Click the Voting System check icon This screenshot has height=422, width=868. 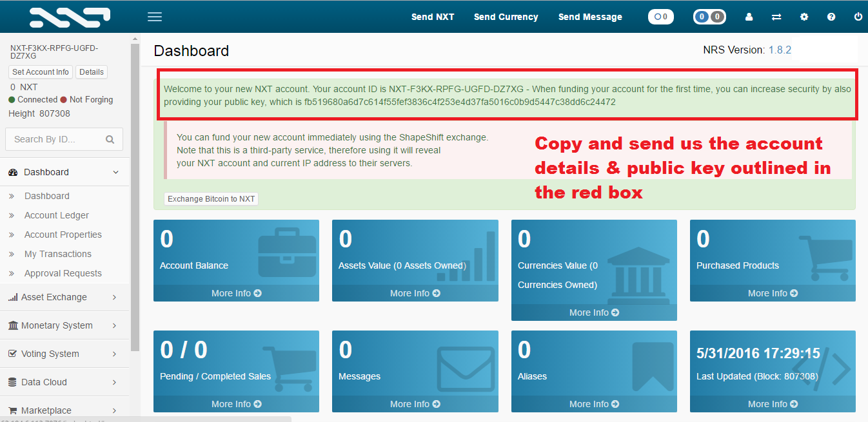tap(13, 354)
